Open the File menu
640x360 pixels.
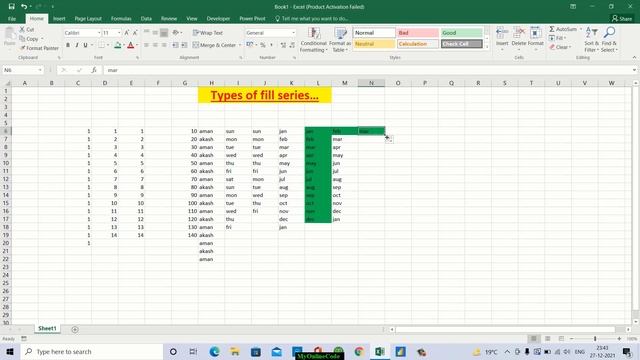[12, 18]
